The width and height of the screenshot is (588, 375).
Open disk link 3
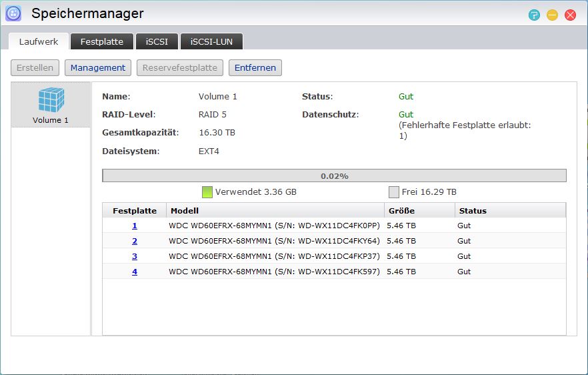pos(135,256)
